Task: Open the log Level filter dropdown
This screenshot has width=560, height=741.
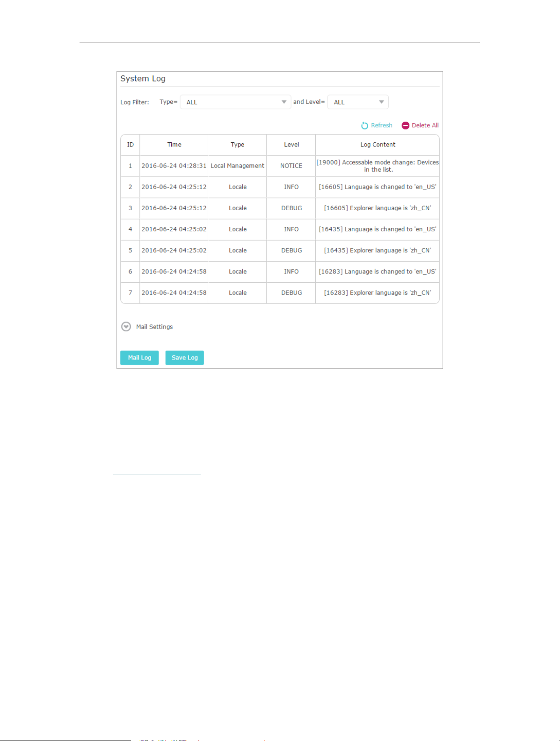Action: [x=358, y=102]
